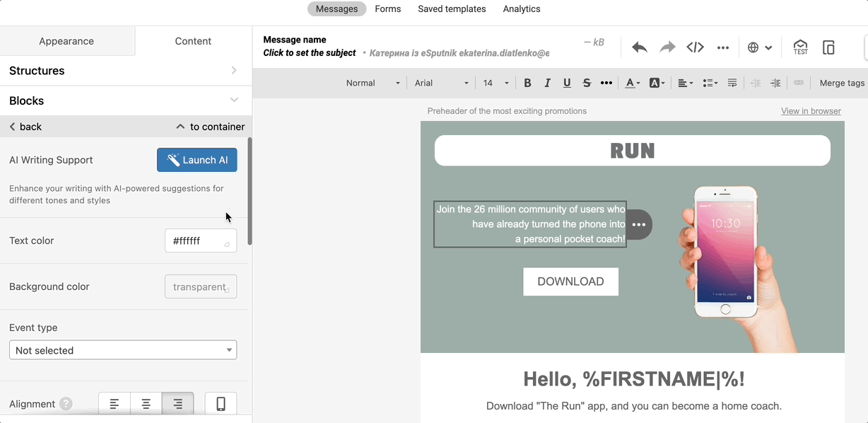
Task: Click the Launch AI button
Action: 197,160
